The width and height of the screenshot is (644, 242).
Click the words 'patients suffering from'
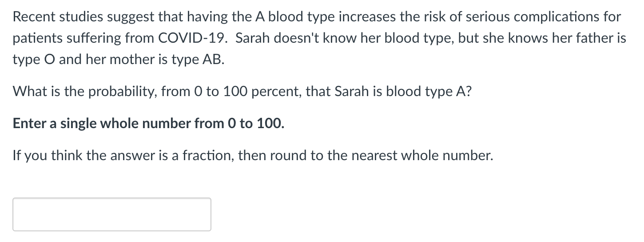(x=83, y=38)
